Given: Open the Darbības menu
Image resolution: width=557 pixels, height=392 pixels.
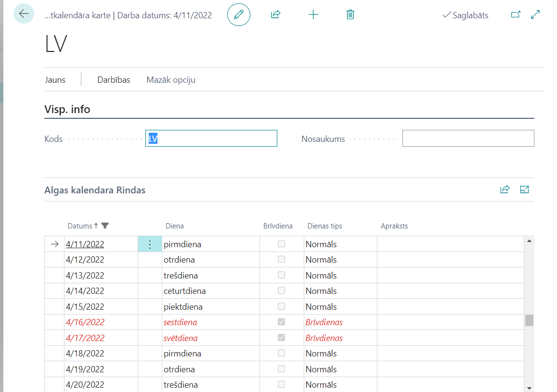Looking at the screenshot, I should (x=114, y=80).
